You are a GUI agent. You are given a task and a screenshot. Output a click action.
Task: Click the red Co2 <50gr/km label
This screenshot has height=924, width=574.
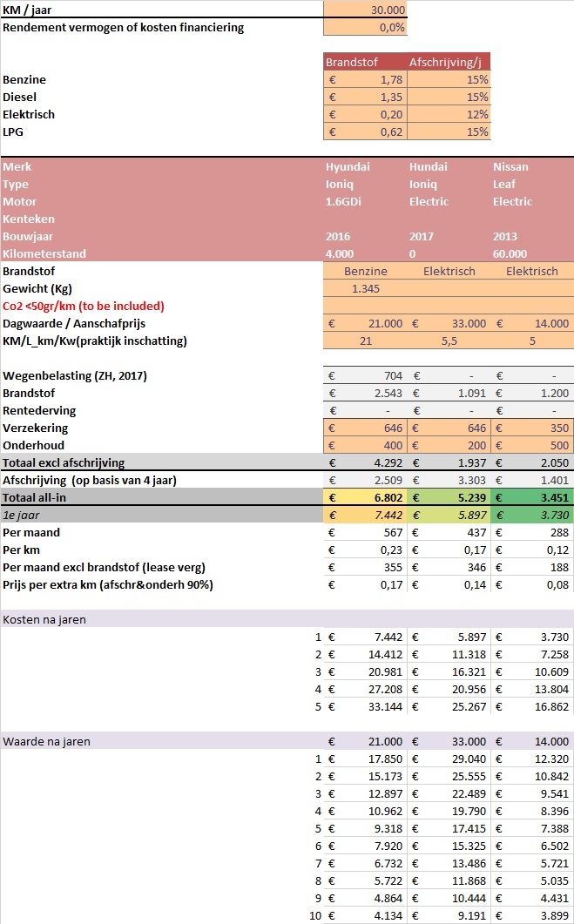(x=83, y=306)
